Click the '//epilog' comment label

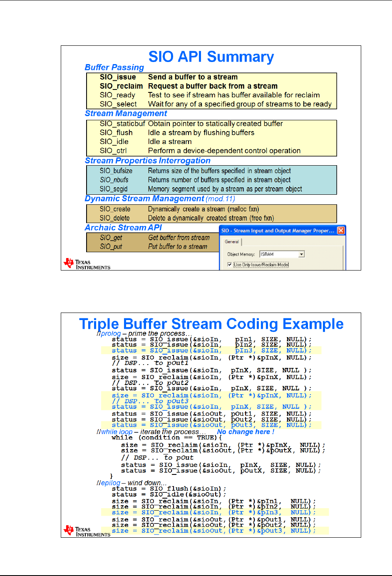pos(109,483)
